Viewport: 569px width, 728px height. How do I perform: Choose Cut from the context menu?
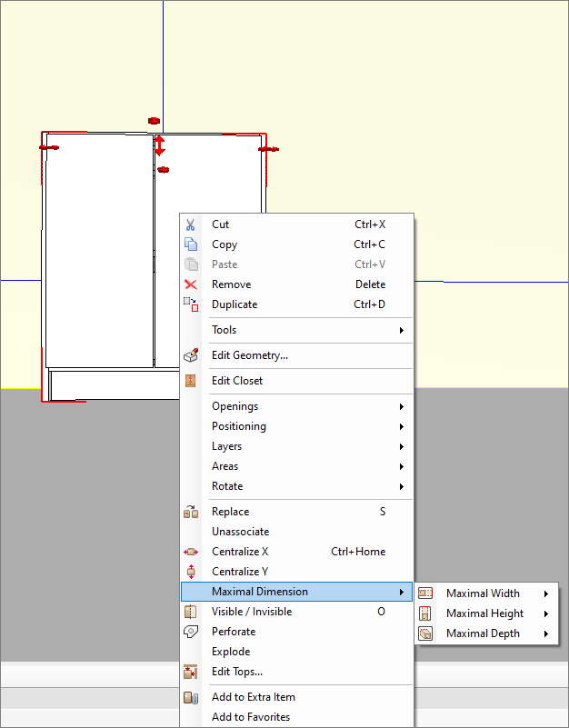[296, 224]
